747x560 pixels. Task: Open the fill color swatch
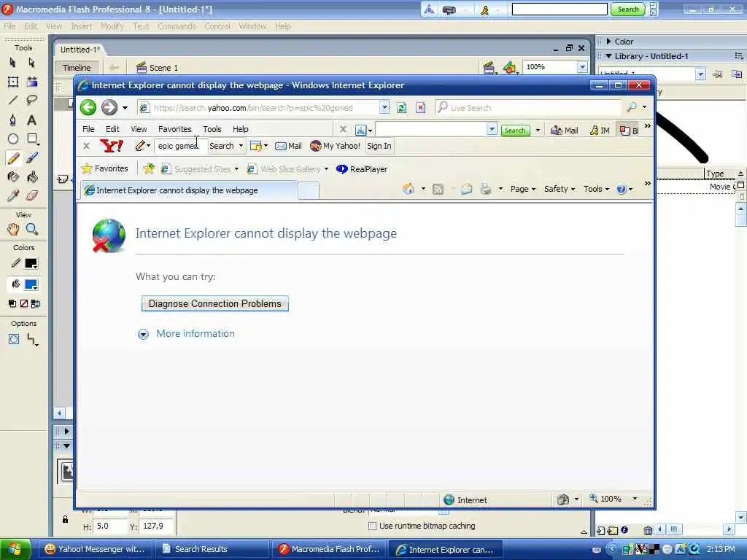pyautogui.click(x=31, y=284)
